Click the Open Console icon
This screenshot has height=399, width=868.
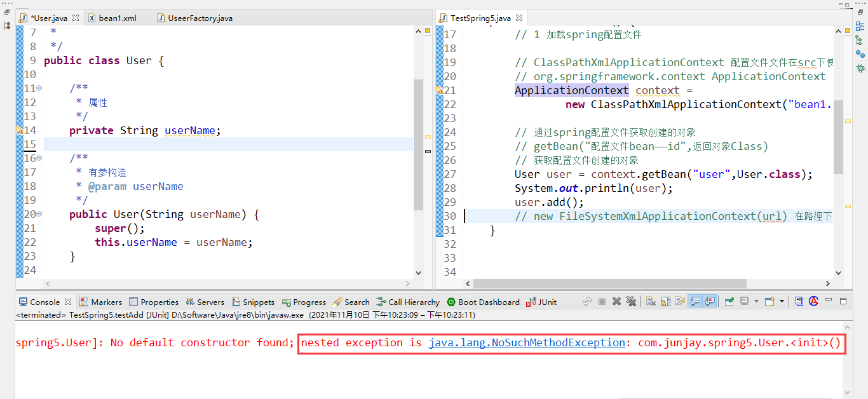(770, 301)
